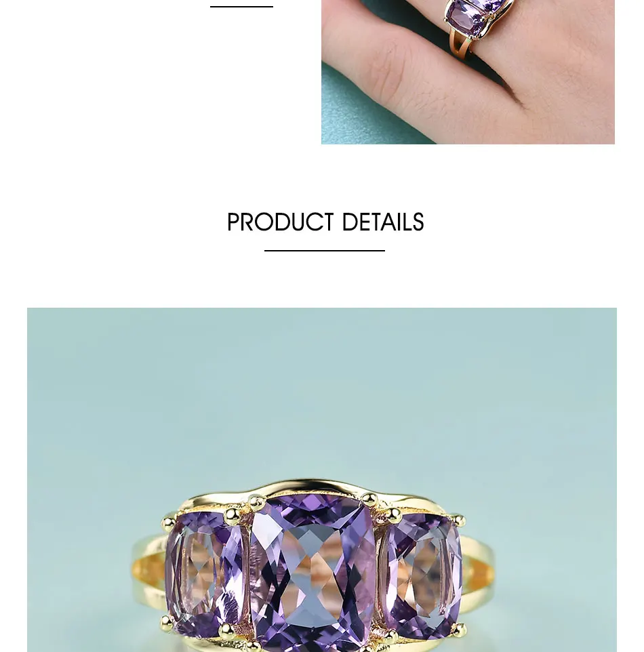Click the top-left prong of the left stone

(169, 522)
